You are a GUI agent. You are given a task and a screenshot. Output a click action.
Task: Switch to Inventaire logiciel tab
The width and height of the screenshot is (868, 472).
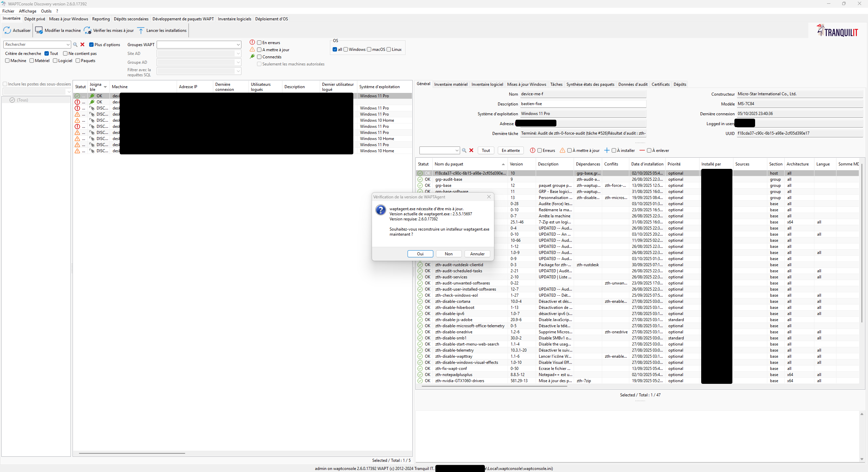point(487,84)
